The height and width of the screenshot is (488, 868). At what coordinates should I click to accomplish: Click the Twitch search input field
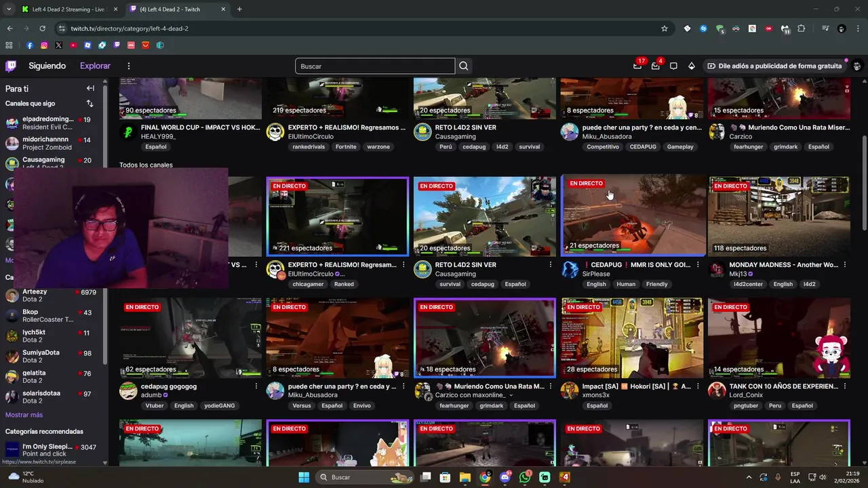point(375,66)
